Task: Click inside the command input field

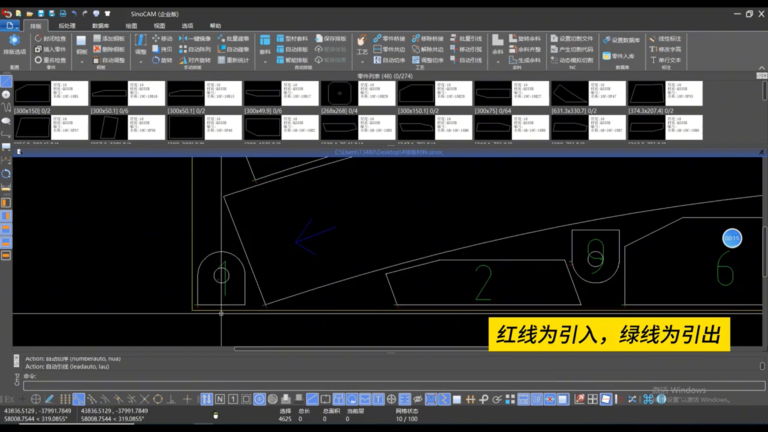Action: pyautogui.click(x=394, y=385)
